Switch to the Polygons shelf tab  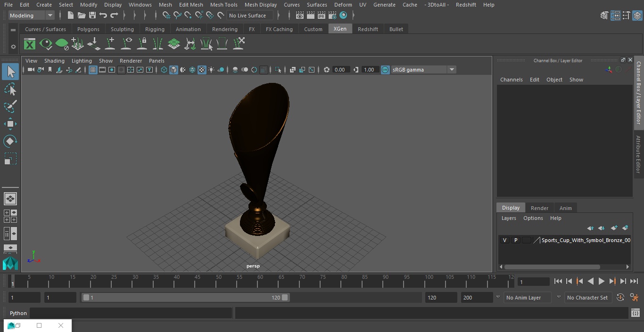pyautogui.click(x=88, y=29)
